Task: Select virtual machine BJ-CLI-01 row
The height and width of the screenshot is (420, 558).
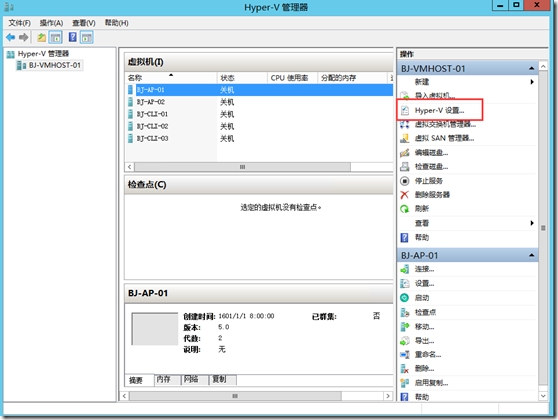Action: [260, 114]
